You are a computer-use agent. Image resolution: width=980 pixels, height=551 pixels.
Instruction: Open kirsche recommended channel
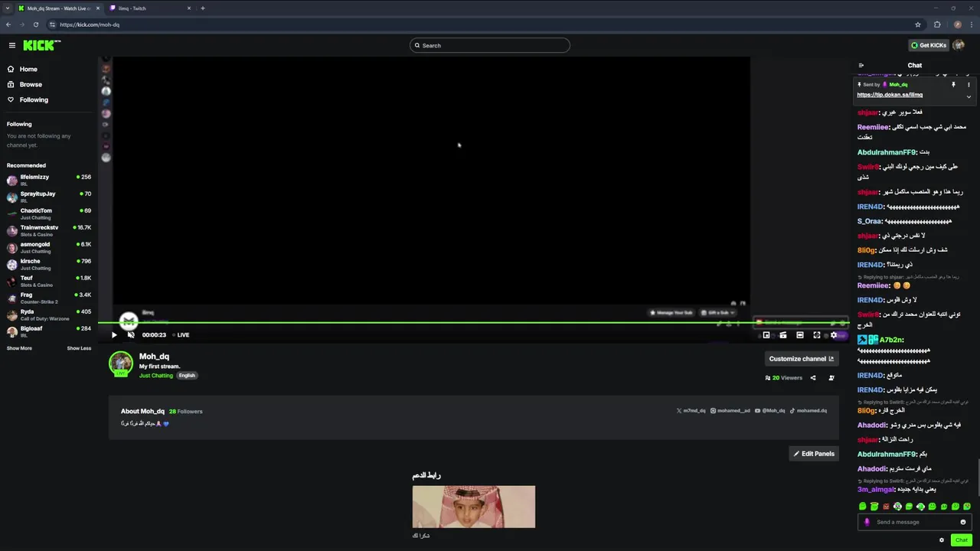pyautogui.click(x=49, y=264)
